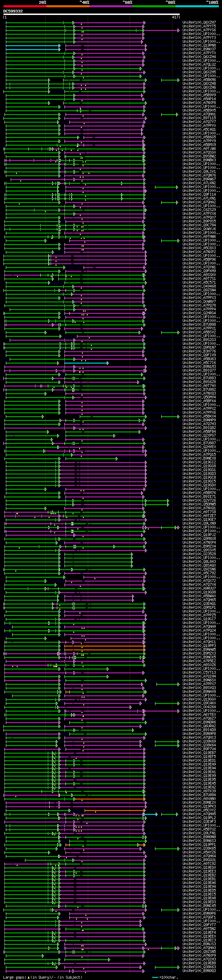Image resolution: width=222 pixels, height=980 pixels.
Task: Select the label UniRef100_Q6XZH8
Action: tap(199, 84)
